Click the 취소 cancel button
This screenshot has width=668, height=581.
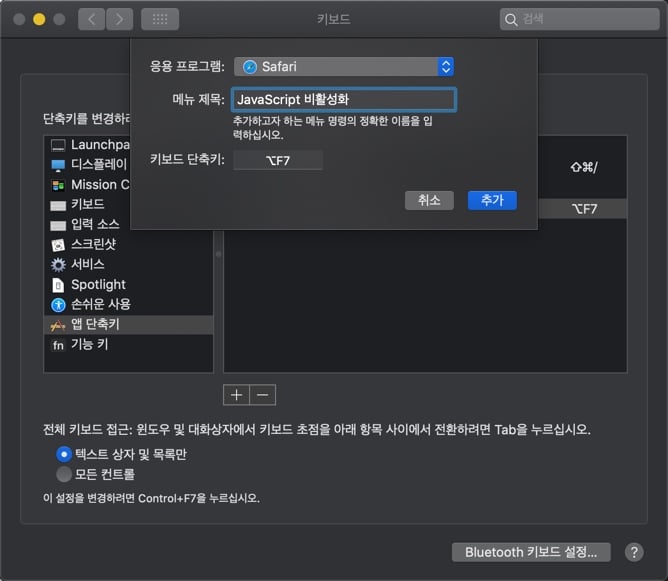tap(429, 201)
